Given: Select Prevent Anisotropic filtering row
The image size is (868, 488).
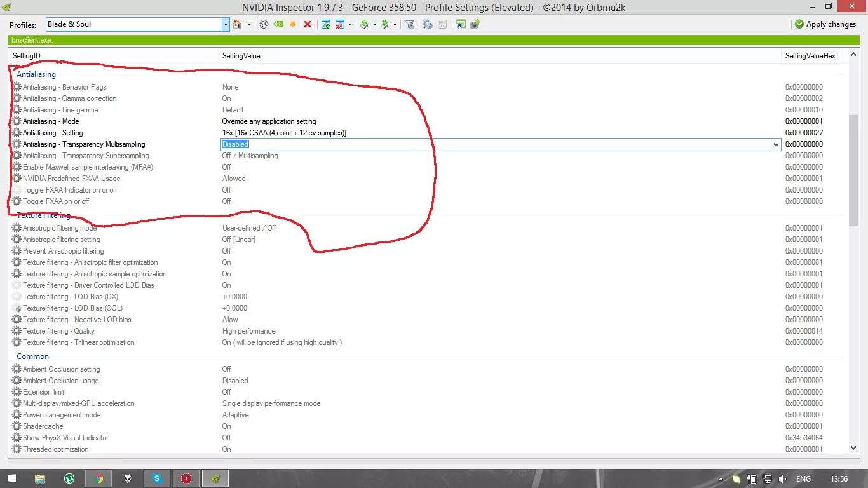Looking at the screenshot, I should pos(427,251).
